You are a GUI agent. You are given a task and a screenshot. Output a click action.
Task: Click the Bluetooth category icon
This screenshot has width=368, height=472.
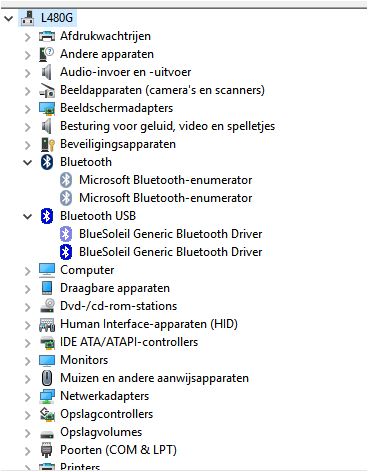coord(47,162)
